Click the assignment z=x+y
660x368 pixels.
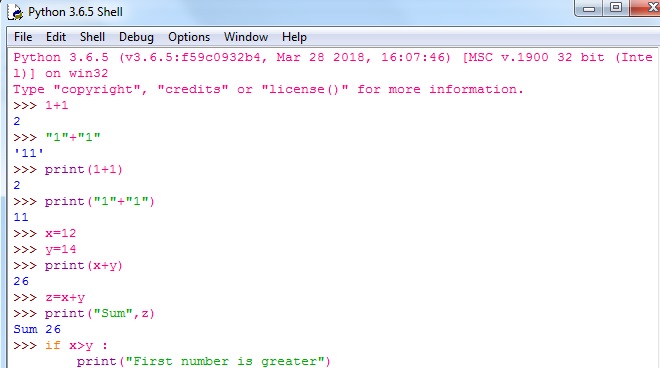pyautogui.click(x=65, y=297)
